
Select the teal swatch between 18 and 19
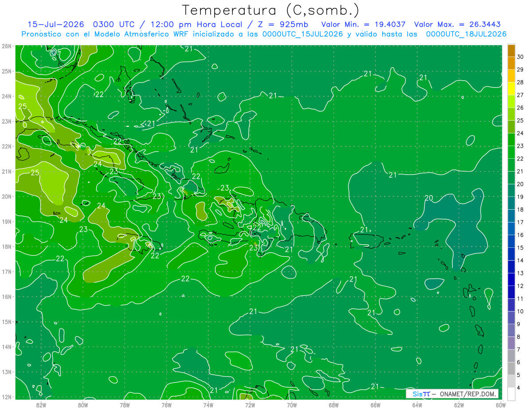(511, 203)
